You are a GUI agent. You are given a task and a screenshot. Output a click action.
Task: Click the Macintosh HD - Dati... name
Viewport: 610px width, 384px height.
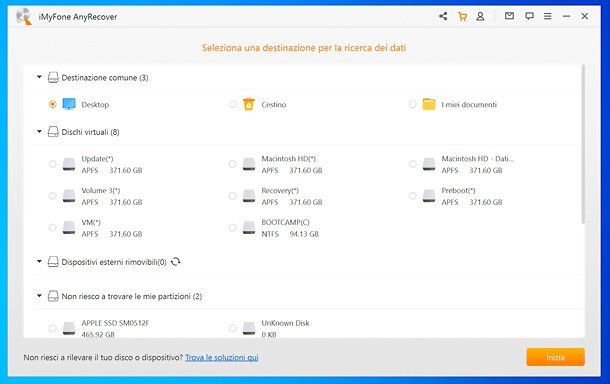(x=478, y=159)
